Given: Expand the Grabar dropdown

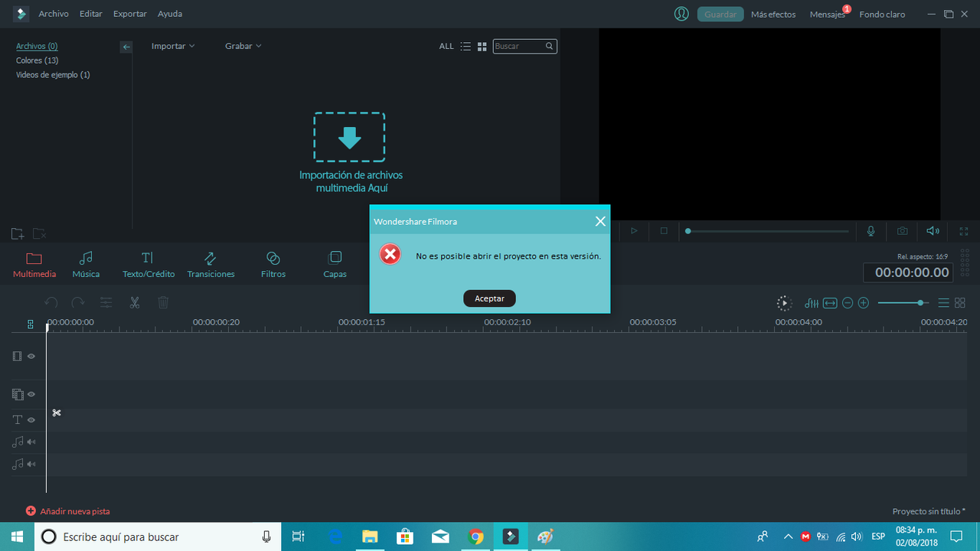Looking at the screenshot, I should click(243, 46).
